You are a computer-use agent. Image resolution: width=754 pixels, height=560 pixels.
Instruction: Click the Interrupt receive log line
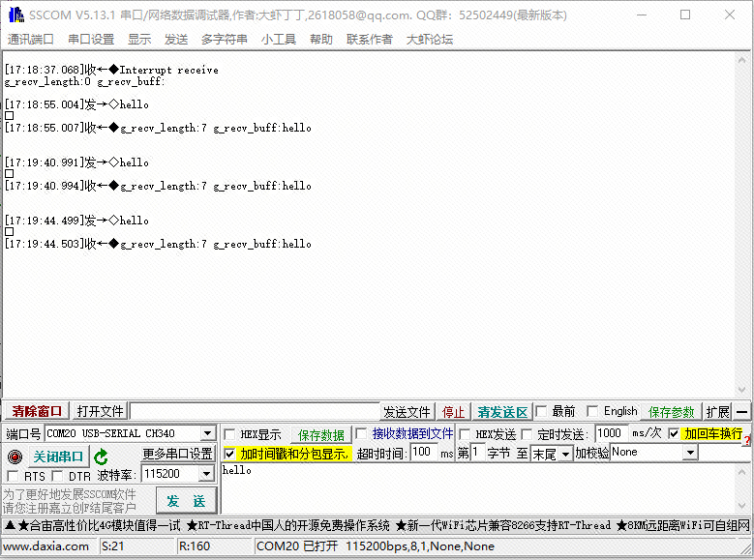point(111,71)
